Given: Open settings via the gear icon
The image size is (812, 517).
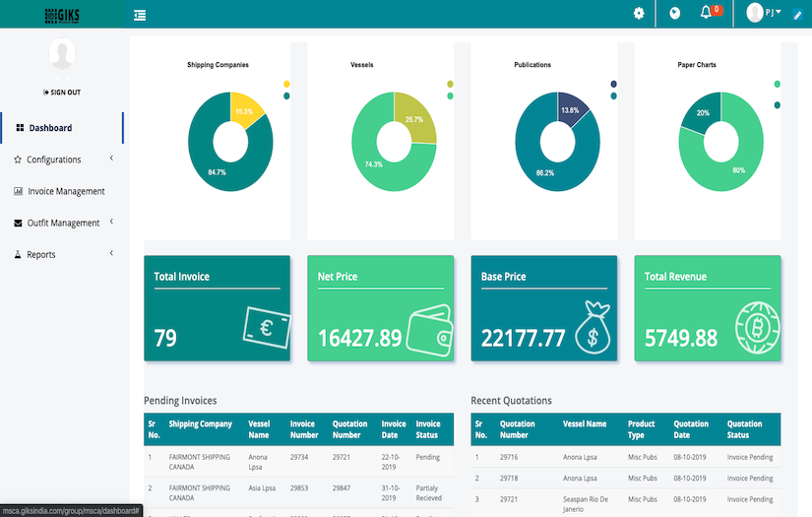Looking at the screenshot, I should pos(639,14).
